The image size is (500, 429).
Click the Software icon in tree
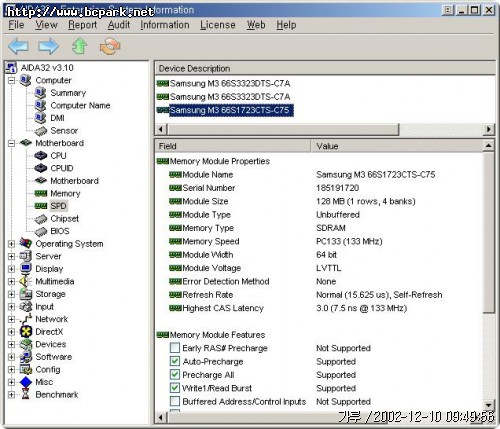(26, 357)
